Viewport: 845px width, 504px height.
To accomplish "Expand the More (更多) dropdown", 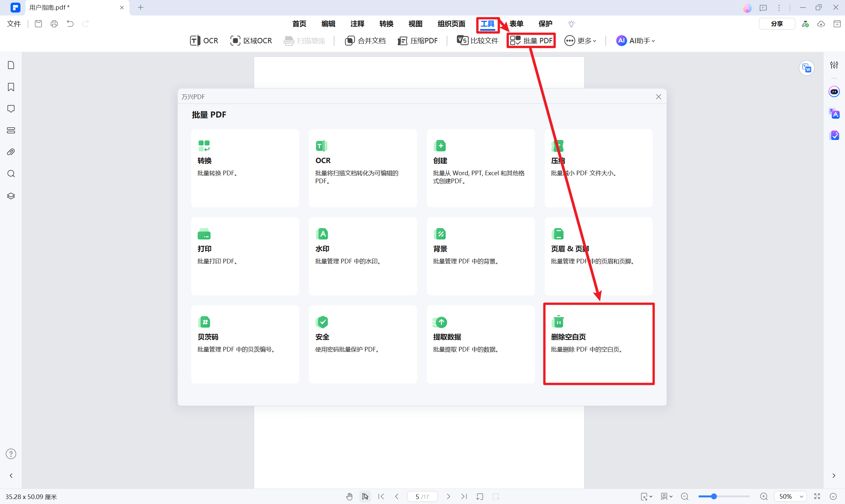I will pos(580,41).
